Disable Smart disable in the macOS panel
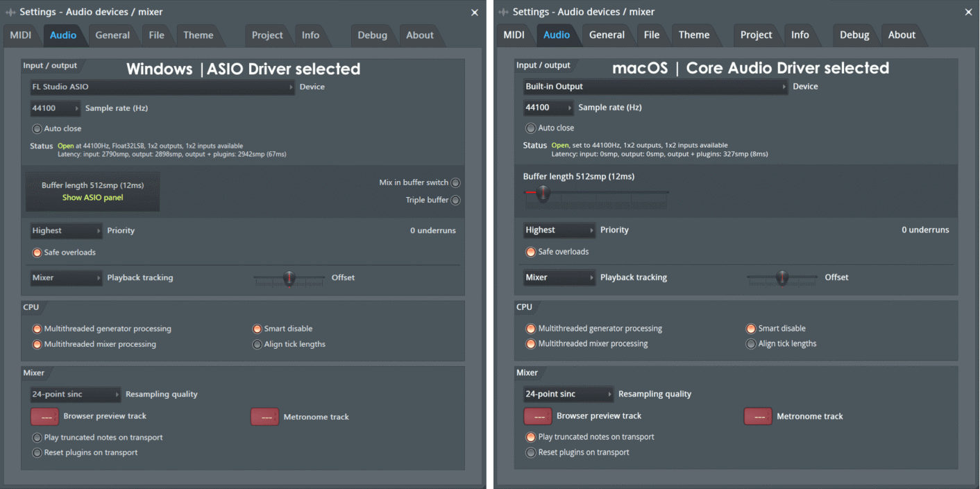 [x=751, y=329]
